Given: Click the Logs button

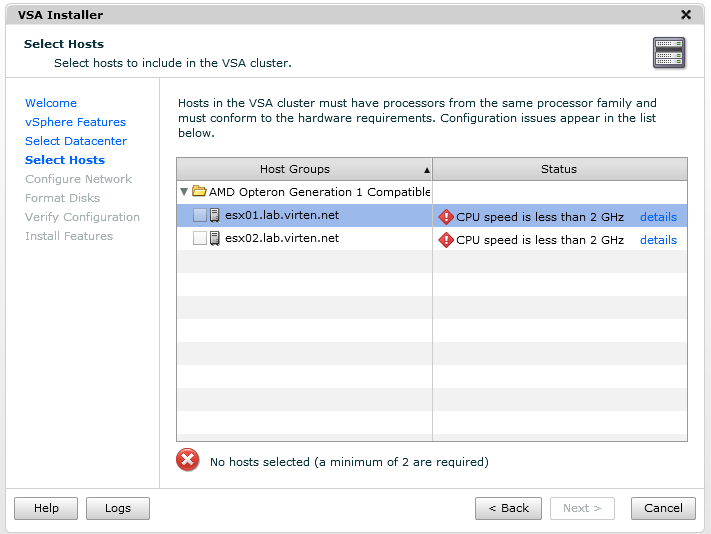Looking at the screenshot, I should click(118, 508).
